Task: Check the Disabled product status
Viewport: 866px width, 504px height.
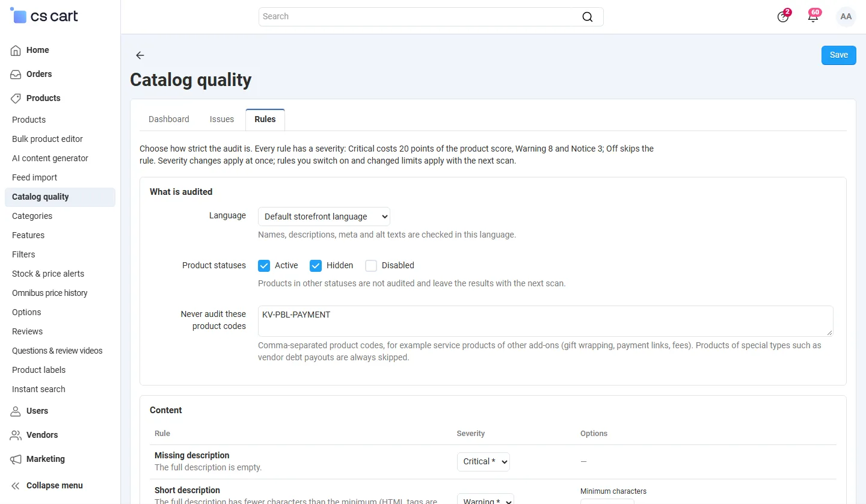Action: pos(370,265)
